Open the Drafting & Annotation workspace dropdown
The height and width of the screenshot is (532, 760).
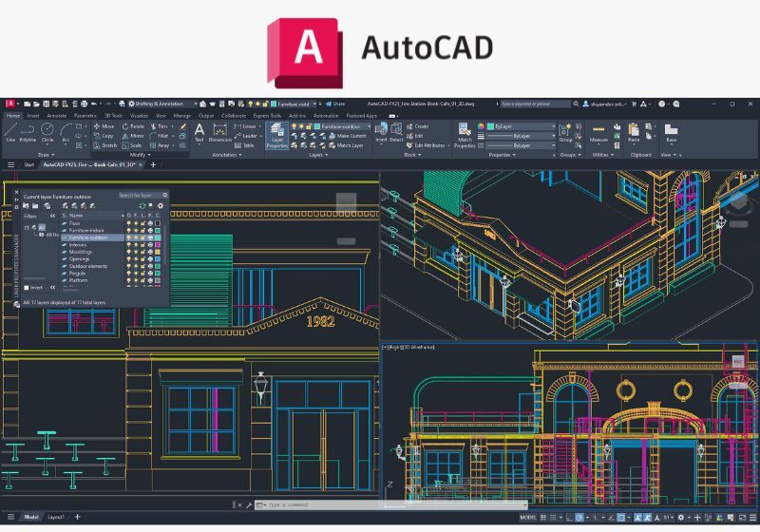(x=162, y=104)
